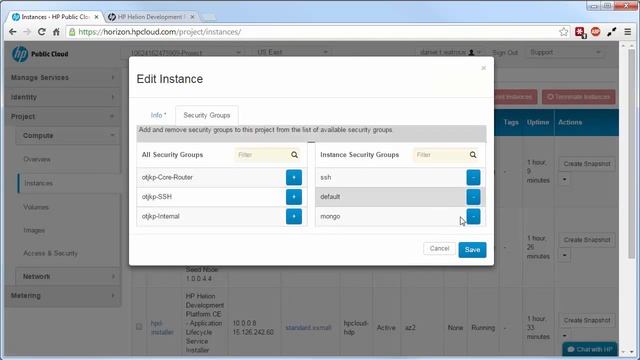Open the standard.xsmall flavor link
The width and height of the screenshot is (640, 360).
tap(308, 328)
